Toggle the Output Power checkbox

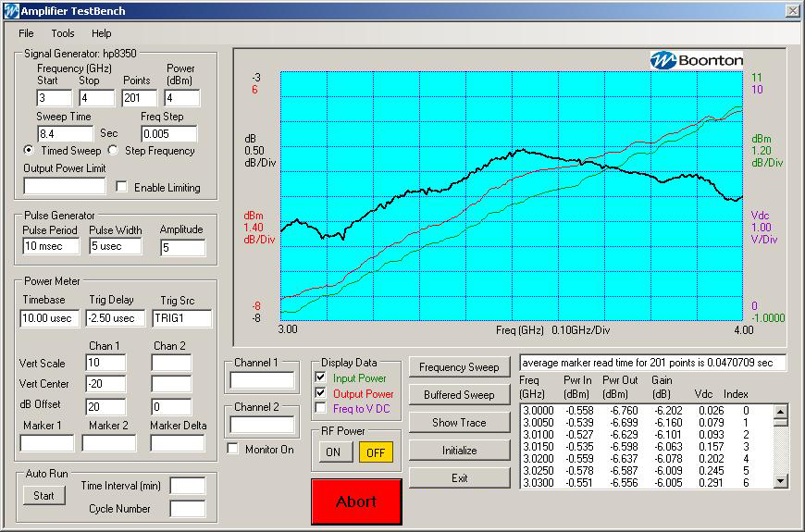tap(320, 393)
